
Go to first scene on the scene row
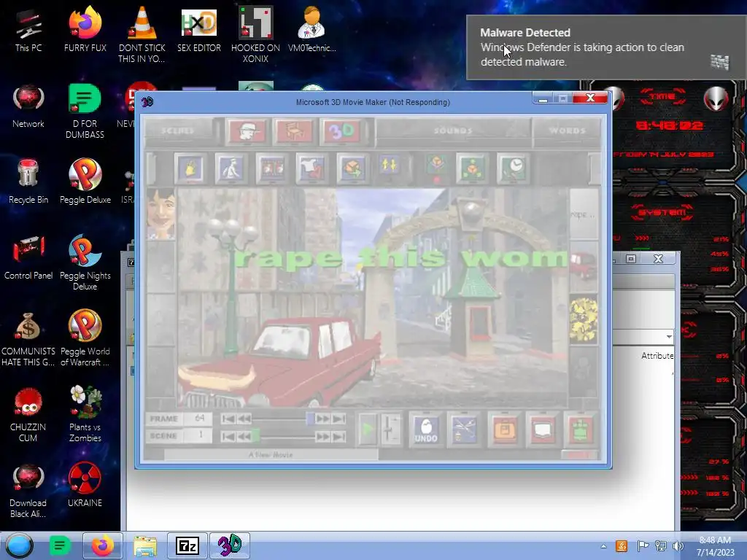[228, 436]
